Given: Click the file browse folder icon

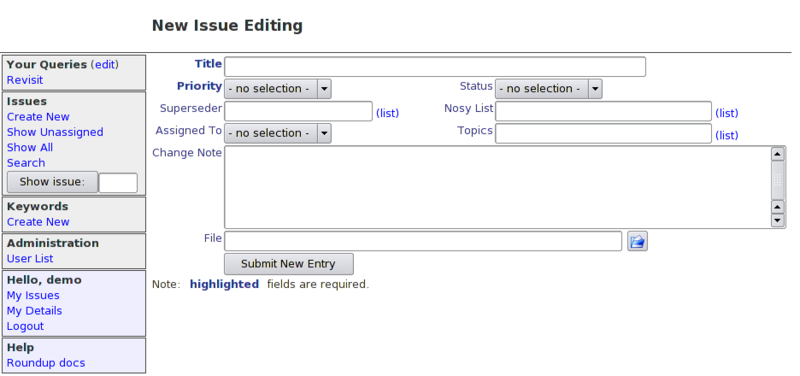Looking at the screenshot, I should (637, 241).
